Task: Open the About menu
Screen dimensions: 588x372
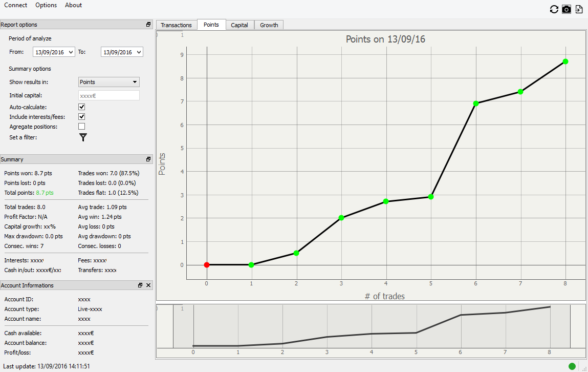Action: click(73, 5)
